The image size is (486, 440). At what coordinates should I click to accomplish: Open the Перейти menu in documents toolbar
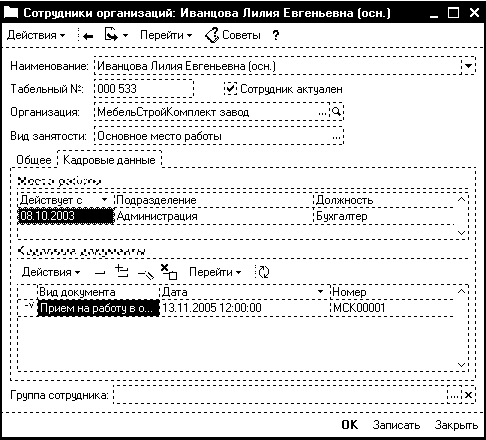215,272
